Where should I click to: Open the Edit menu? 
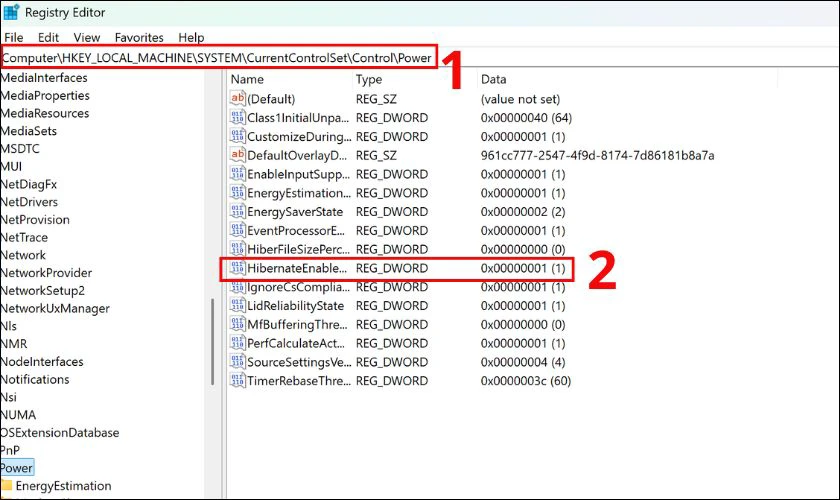tap(48, 38)
